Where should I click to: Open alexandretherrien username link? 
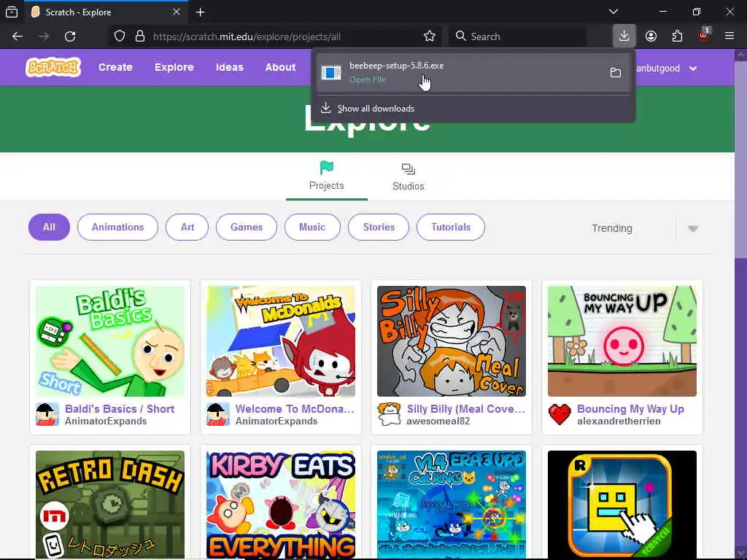click(619, 421)
